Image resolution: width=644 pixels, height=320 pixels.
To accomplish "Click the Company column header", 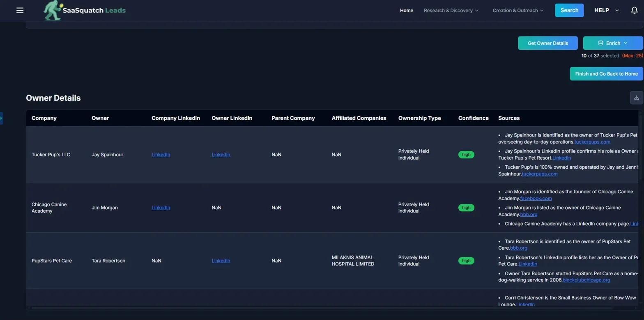I will coord(44,118).
